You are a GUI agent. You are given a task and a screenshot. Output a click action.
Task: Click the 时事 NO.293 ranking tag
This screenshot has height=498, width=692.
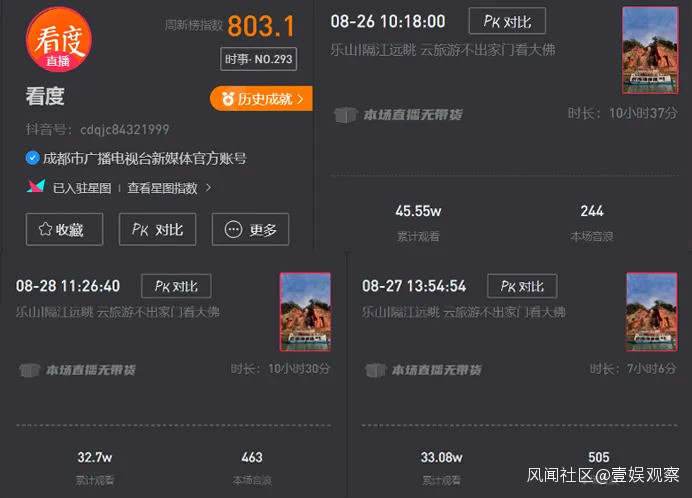[259, 59]
